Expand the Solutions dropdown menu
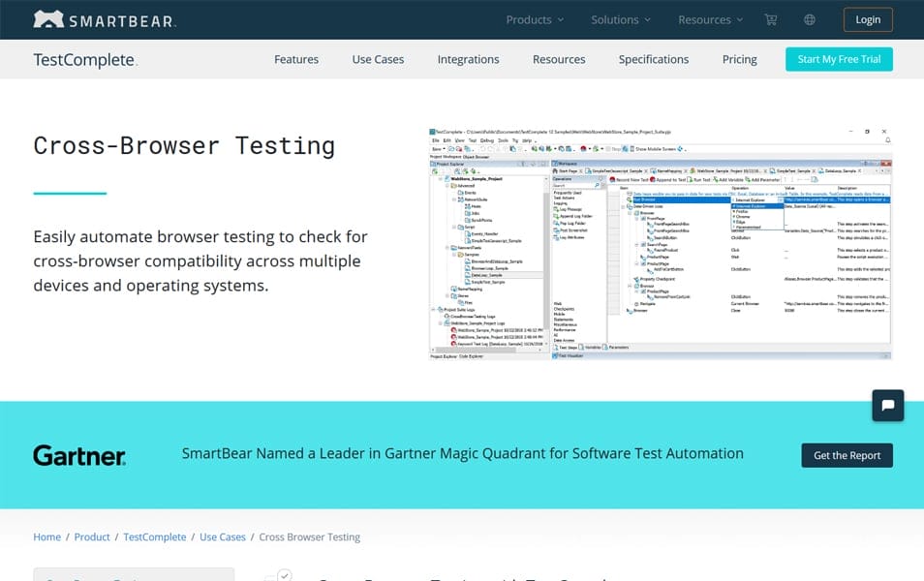Screen dimensions: 924x581 (621, 20)
